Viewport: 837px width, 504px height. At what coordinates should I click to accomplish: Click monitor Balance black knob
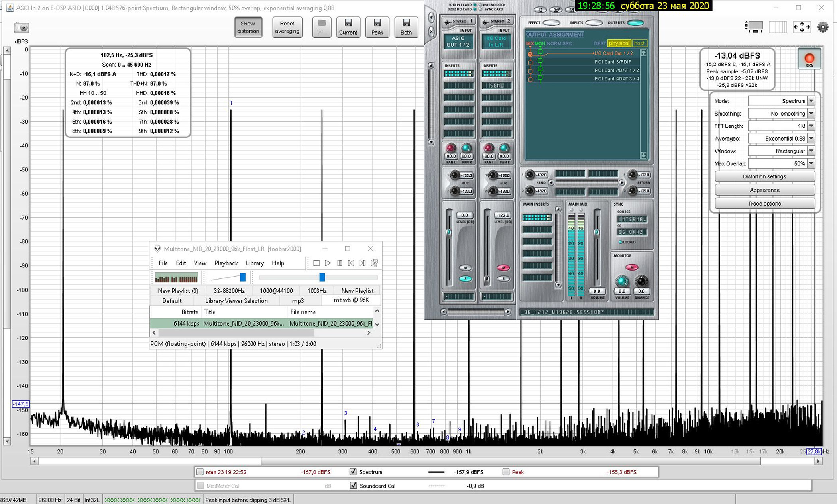point(641,281)
